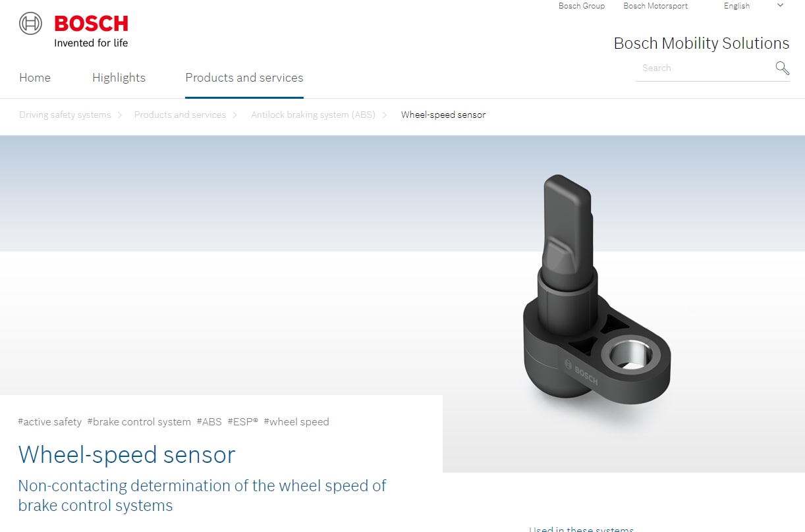Image resolution: width=805 pixels, height=532 pixels.
Task: Click the Bosch circular logo emblem
Action: 30,24
